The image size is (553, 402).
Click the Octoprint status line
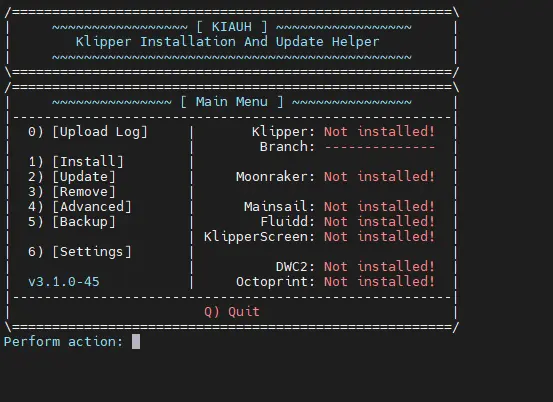(x=335, y=282)
